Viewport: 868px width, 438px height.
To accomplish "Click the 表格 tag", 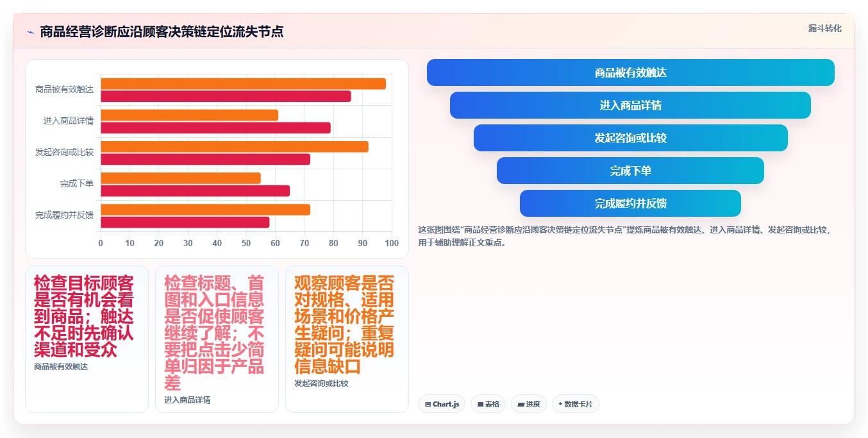I will pos(488,404).
